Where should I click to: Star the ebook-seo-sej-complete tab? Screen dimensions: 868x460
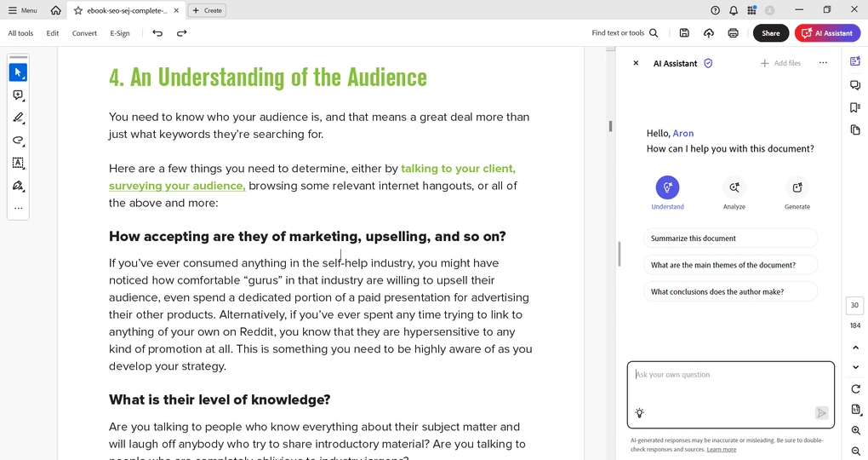tap(78, 10)
